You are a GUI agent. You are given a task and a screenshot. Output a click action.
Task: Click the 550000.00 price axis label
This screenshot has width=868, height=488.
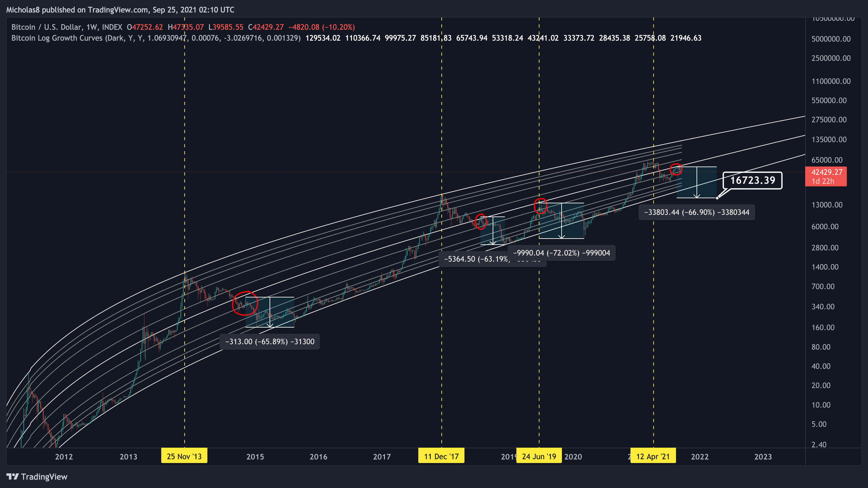829,100
